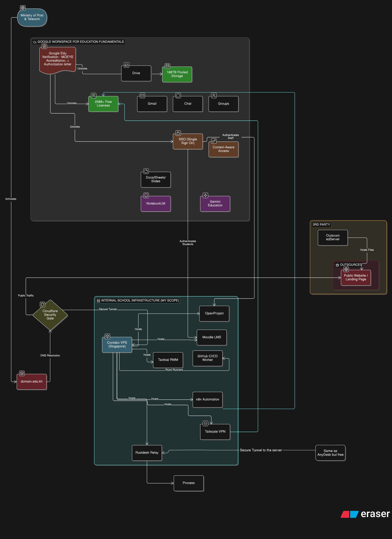Select the Cloudflare Security Gate diamond
This screenshot has height=539, width=392.
click(x=50, y=315)
